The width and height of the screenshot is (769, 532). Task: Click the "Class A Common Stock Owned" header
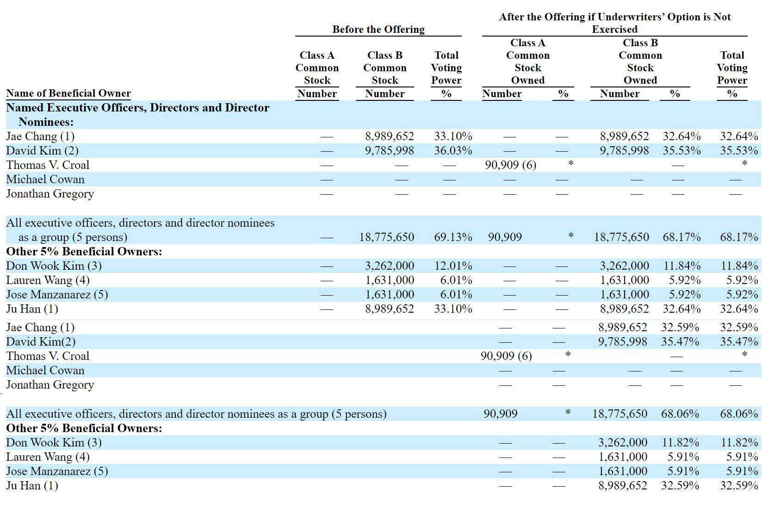pos(527,62)
